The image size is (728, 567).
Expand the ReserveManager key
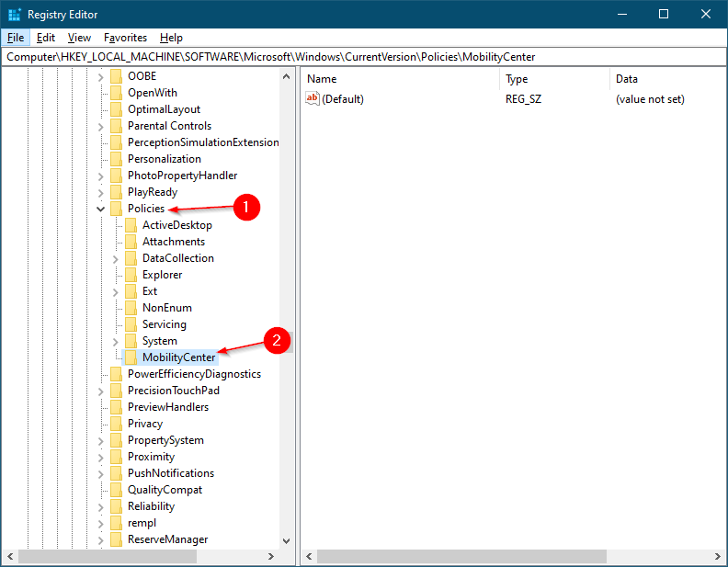101,540
